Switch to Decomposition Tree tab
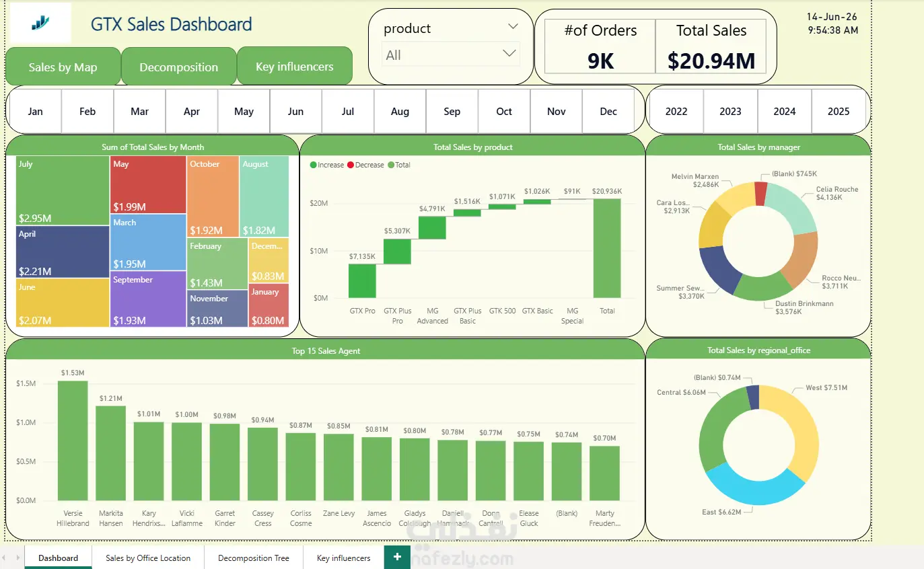924x569 pixels. pyautogui.click(x=254, y=558)
